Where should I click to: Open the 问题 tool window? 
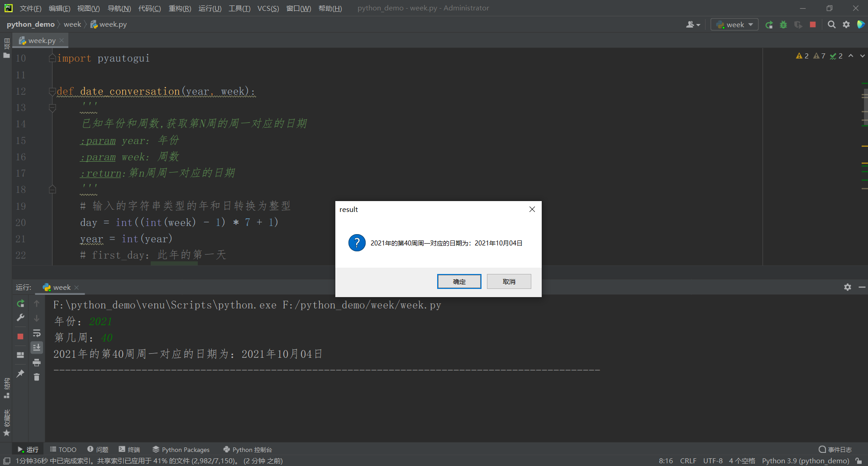[x=98, y=450]
